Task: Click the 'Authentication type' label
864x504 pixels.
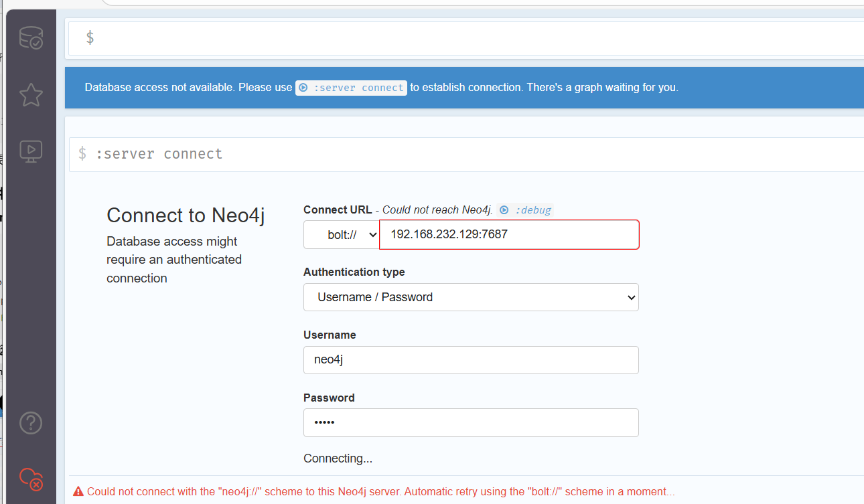Action: click(x=354, y=272)
